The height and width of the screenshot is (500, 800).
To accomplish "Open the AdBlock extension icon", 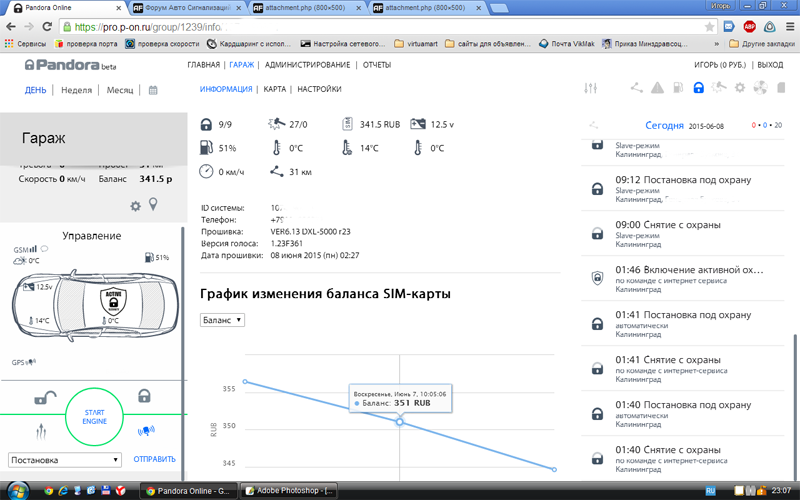I will (749, 27).
